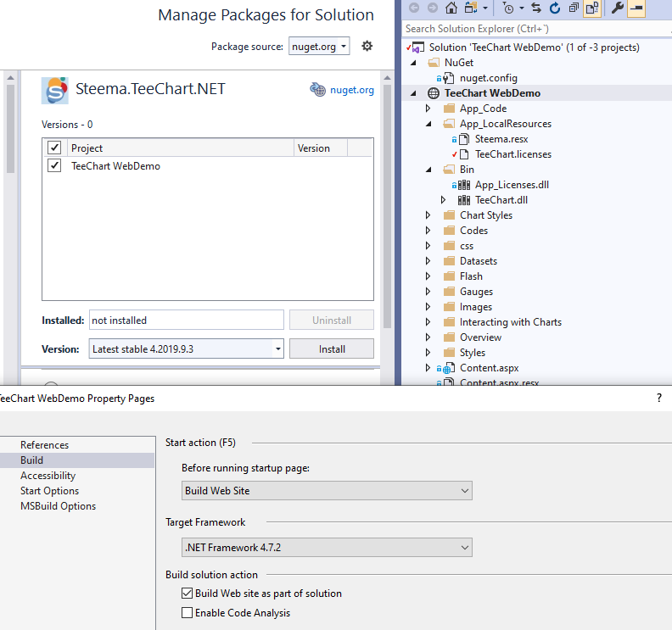Click the Install button
The height and width of the screenshot is (630, 672).
tap(331, 349)
